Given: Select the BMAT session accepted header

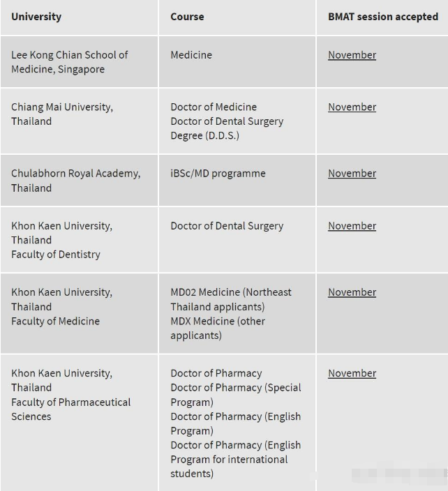Looking at the screenshot, I should [383, 17].
